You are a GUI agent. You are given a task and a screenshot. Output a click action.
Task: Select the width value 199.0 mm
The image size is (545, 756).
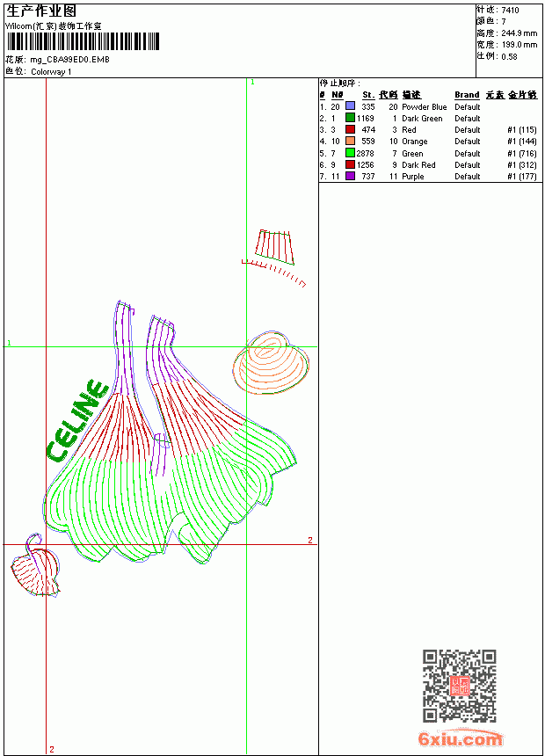519,45
